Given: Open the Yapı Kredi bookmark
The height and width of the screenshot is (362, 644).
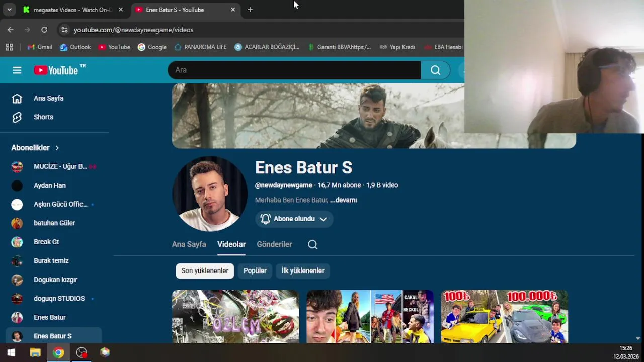Looking at the screenshot, I should [397, 47].
